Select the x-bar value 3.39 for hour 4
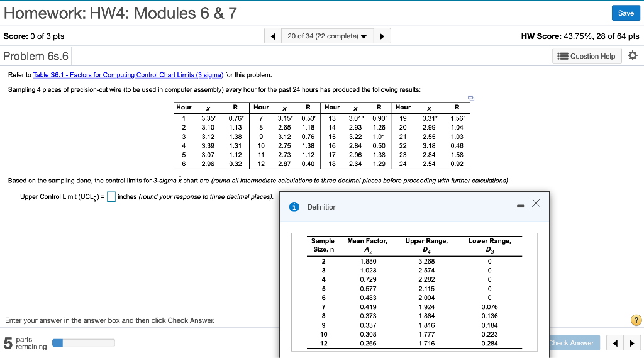 click(x=208, y=145)
